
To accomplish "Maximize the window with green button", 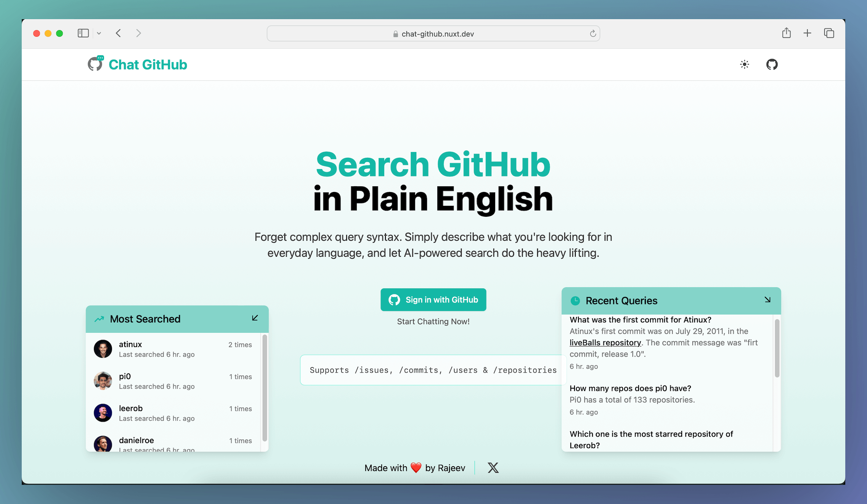I will click(59, 33).
